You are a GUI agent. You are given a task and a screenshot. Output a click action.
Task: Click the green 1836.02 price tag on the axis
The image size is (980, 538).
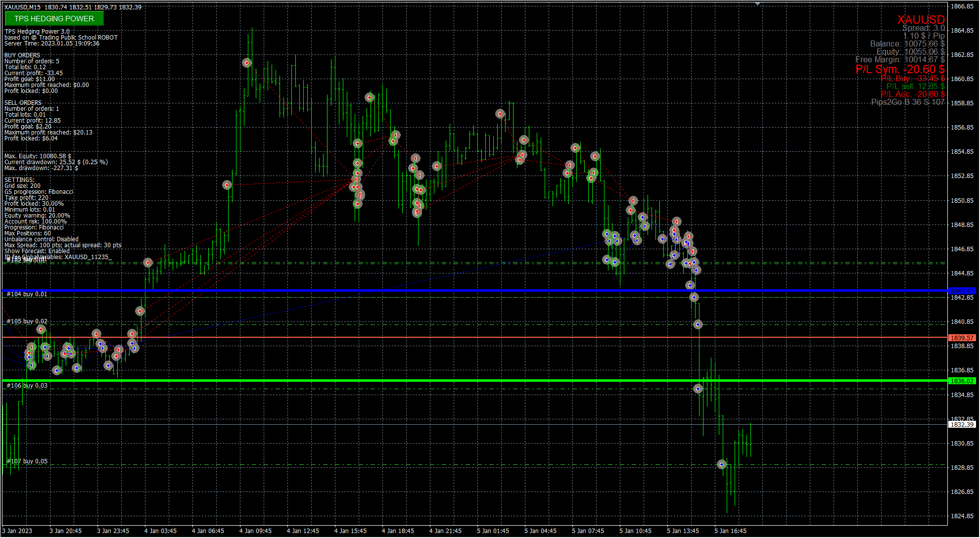click(x=962, y=381)
